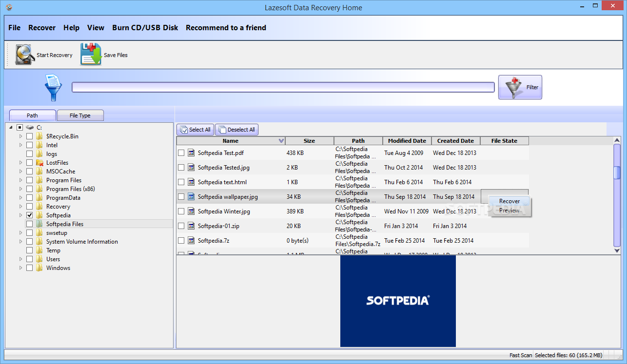This screenshot has height=364, width=627.
Task: Open the File menu
Action: tap(15, 28)
